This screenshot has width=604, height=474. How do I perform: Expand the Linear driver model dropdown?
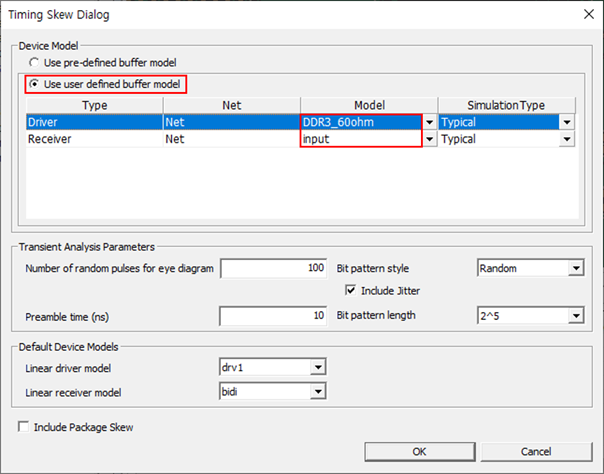click(x=318, y=367)
